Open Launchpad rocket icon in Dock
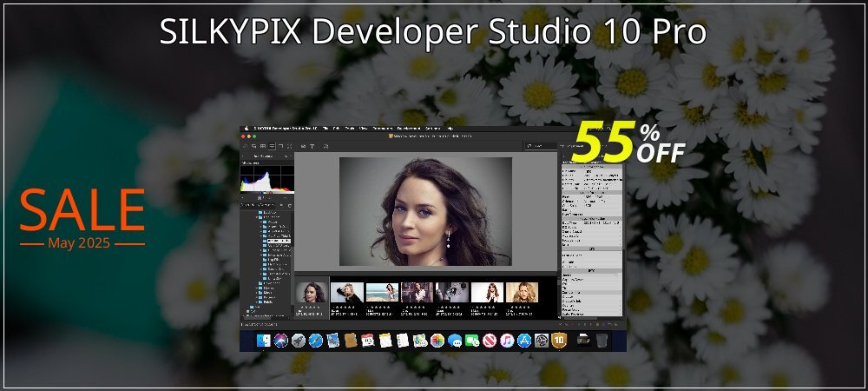This screenshot has width=868, height=391. 299,340
